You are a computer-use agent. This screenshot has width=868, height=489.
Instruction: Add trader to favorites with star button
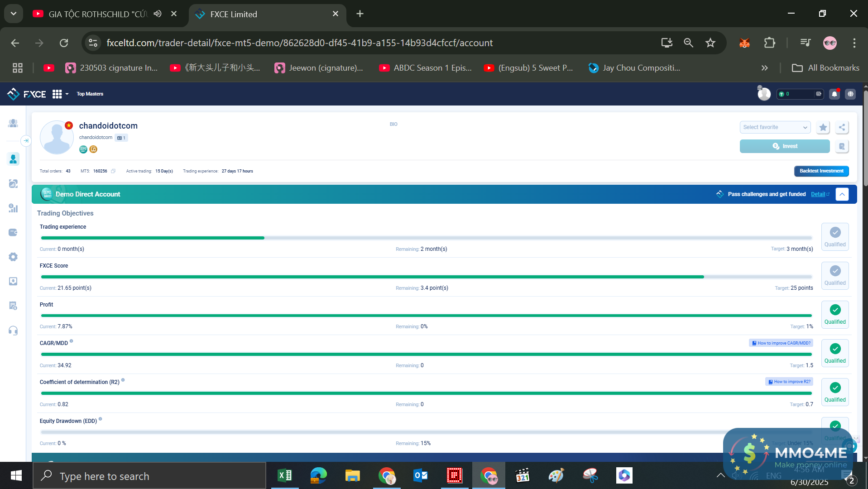click(x=823, y=127)
